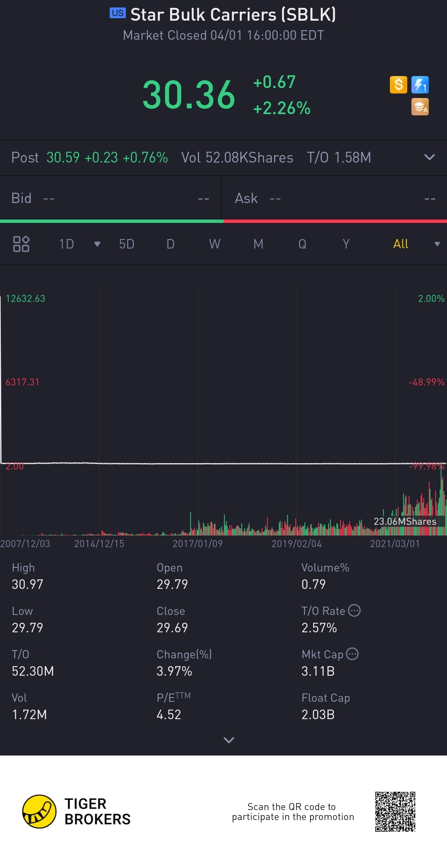447x868 pixels.
Task: Tap the info icon beside T/O Rate
Action: [354, 610]
